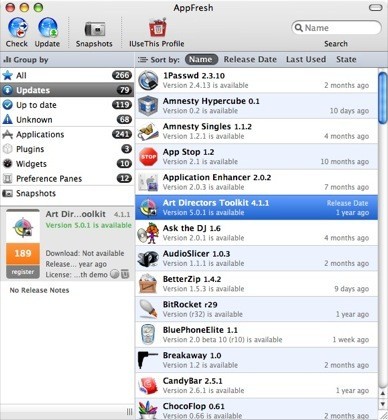388x420 pixels.
Task: Click the scrollbar up arrow
Action: [x=383, y=393]
